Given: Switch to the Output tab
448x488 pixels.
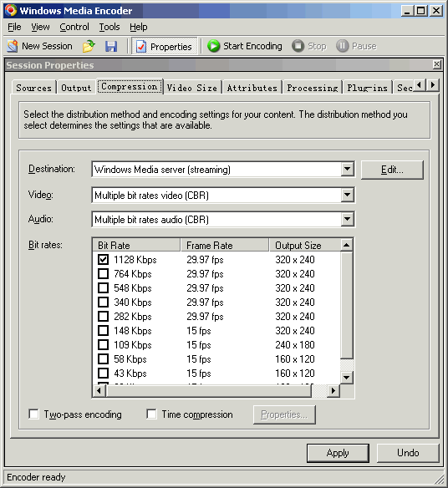Looking at the screenshot, I should point(76,88).
